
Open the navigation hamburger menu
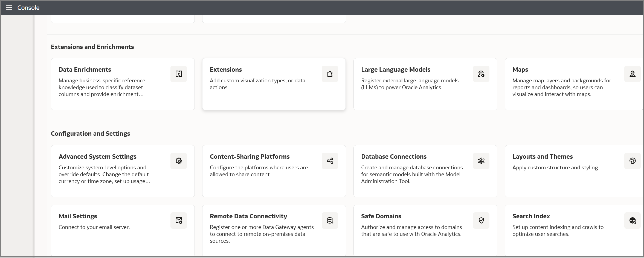[x=9, y=7]
